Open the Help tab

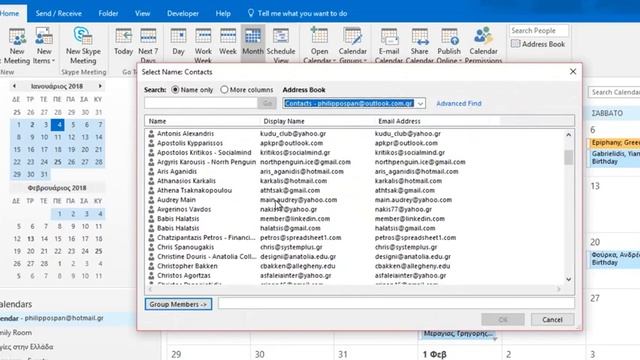[x=223, y=13]
